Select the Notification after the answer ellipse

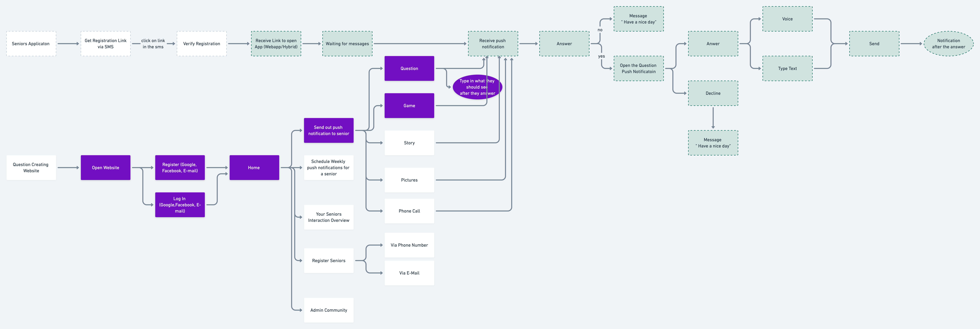(948, 44)
